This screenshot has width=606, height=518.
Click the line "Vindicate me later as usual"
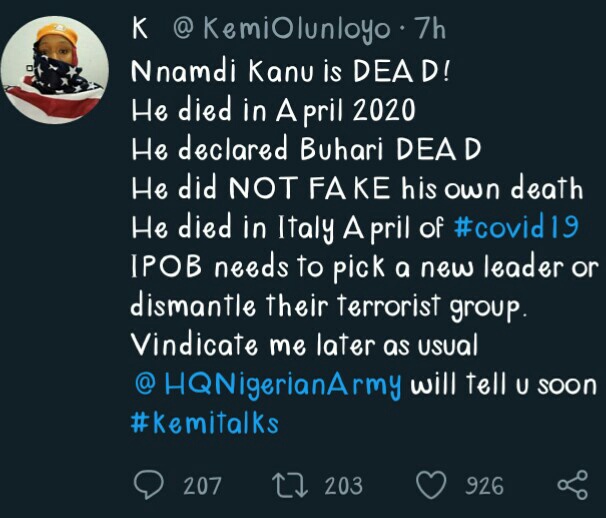[x=307, y=345]
